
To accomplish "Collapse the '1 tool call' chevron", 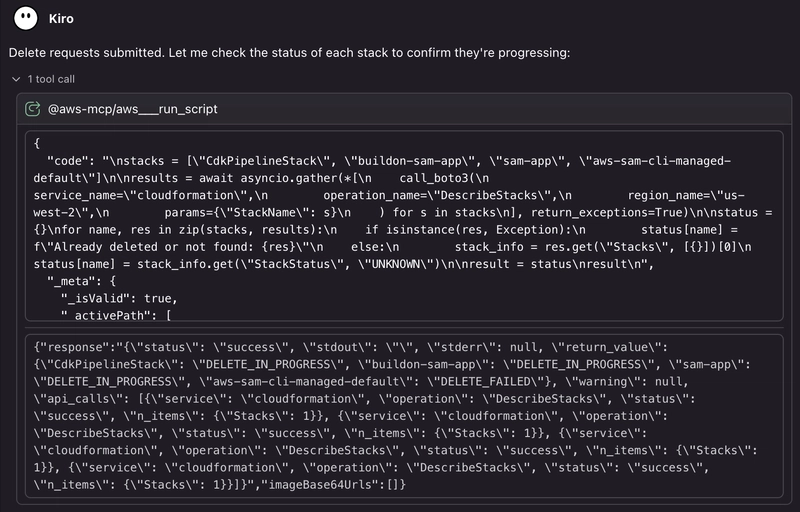I will click(x=16, y=79).
